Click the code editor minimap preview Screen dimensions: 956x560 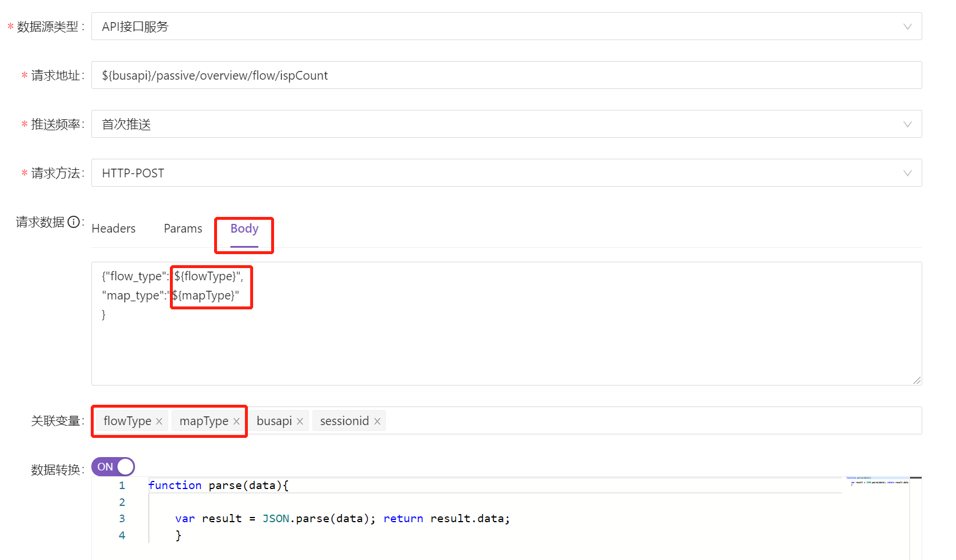(x=877, y=481)
